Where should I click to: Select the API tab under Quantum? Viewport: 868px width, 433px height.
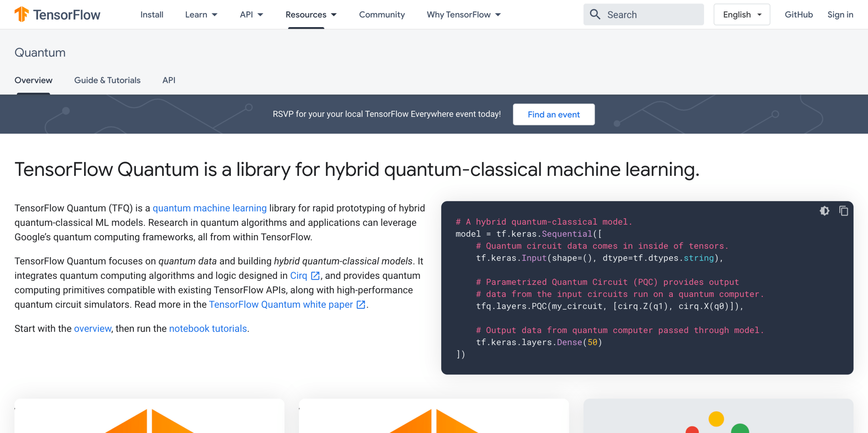click(169, 80)
